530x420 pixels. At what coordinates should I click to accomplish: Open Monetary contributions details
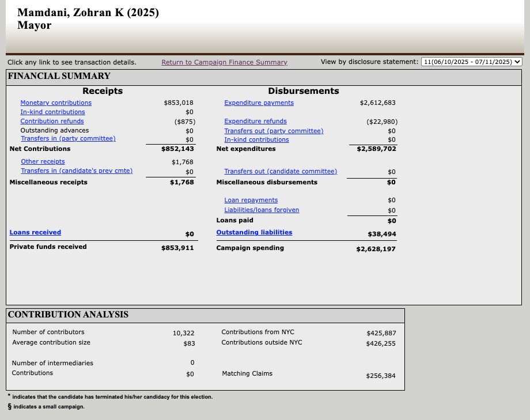click(x=56, y=103)
